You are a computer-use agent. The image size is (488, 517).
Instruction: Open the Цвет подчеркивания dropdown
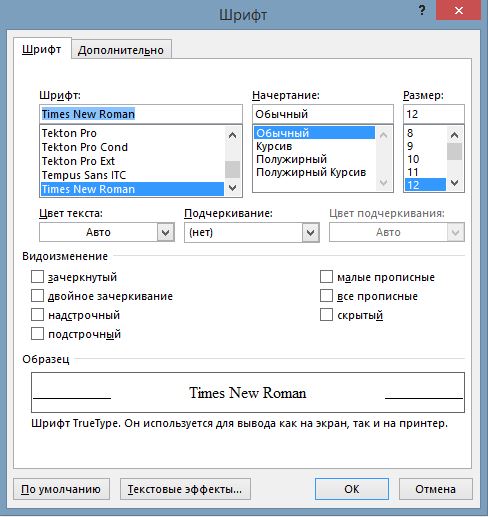[x=456, y=232]
